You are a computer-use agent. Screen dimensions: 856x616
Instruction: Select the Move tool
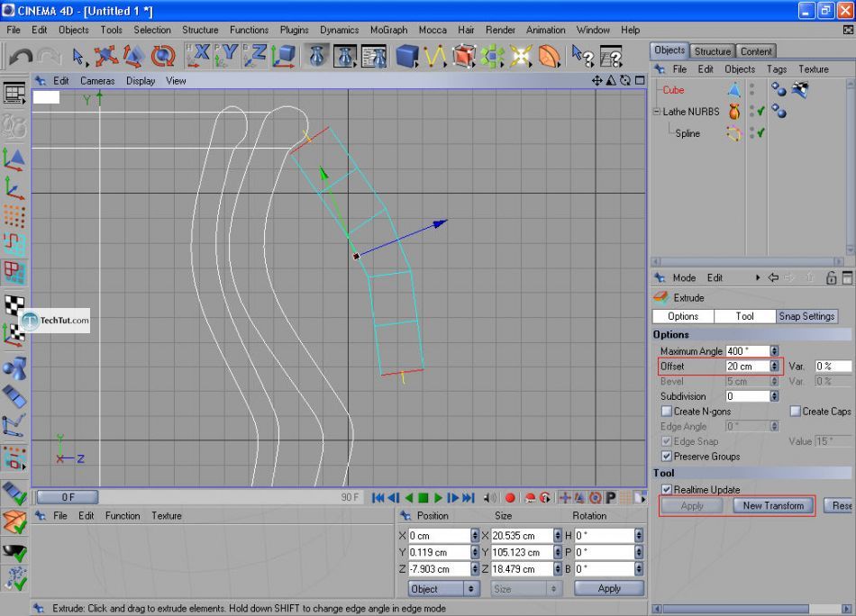106,56
